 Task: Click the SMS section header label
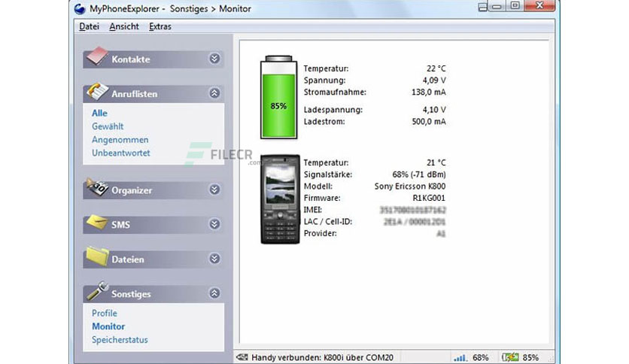coord(120,225)
